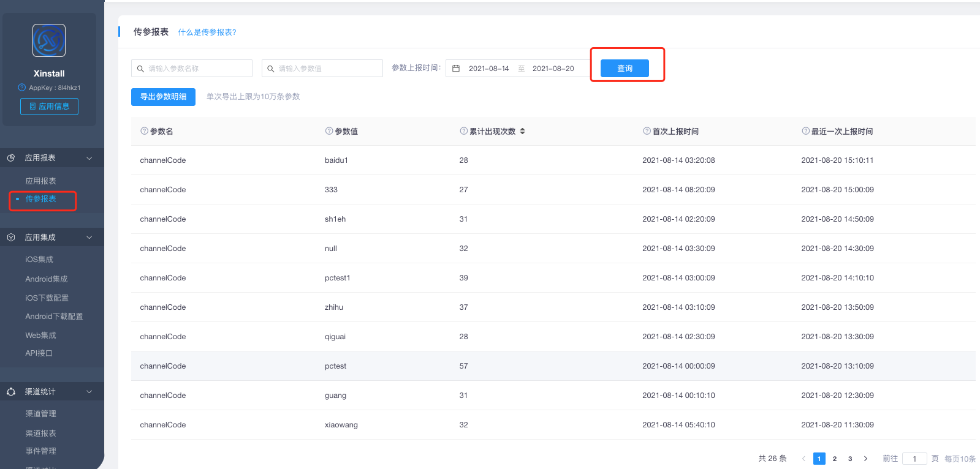Open the 传参报表 sidebar item
The image size is (980, 469).
tap(40, 199)
